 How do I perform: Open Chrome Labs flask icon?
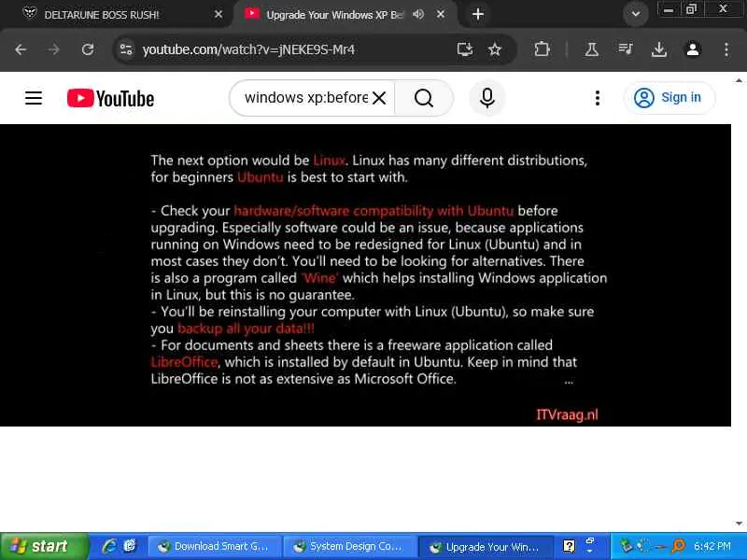point(592,49)
